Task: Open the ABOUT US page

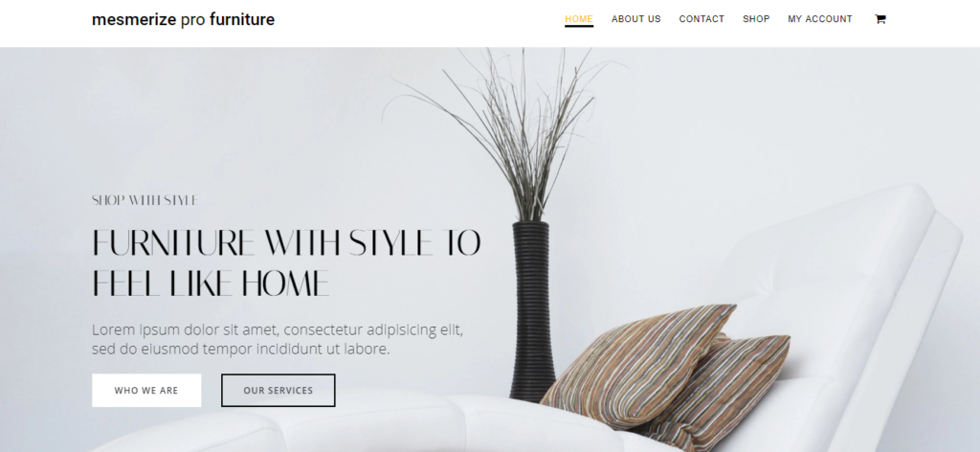Action: point(635,19)
